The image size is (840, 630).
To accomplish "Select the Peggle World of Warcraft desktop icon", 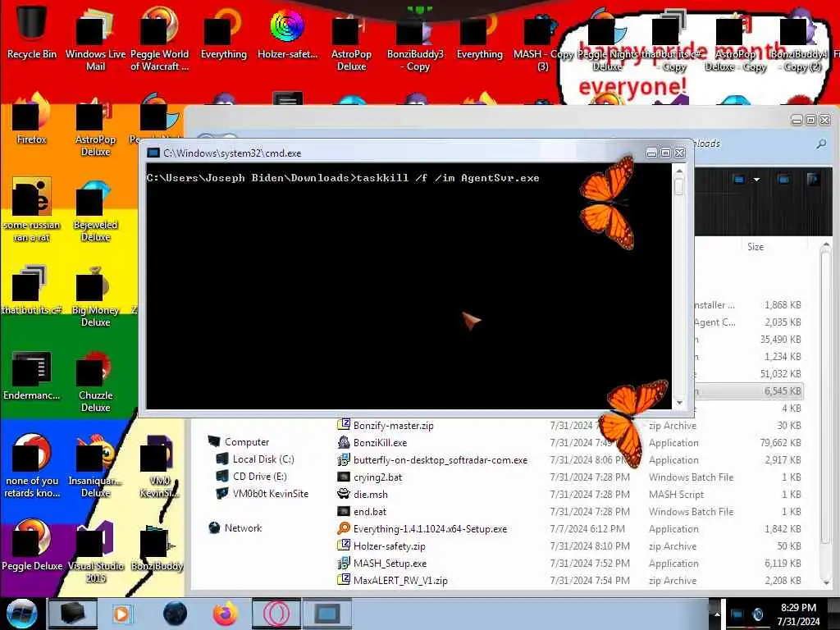I will 159,42.
